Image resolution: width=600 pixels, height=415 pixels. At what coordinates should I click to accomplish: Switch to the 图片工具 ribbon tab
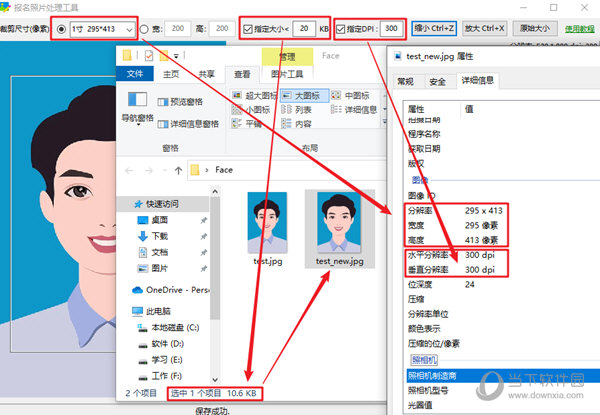(x=287, y=74)
